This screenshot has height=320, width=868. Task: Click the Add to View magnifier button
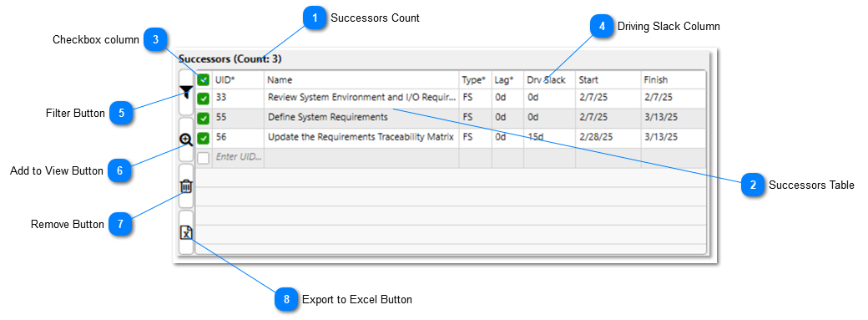tap(187, 140)
